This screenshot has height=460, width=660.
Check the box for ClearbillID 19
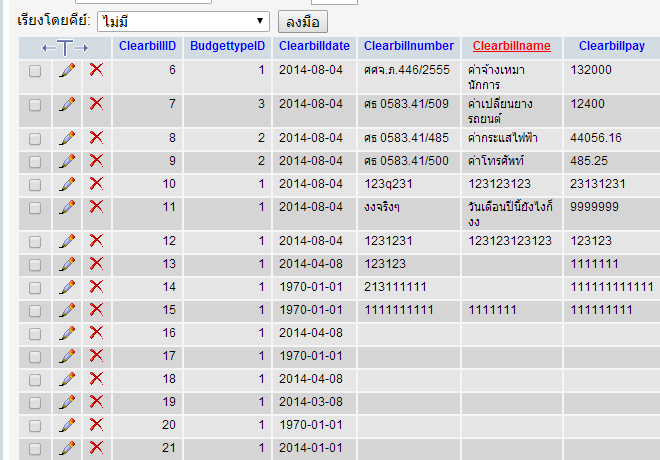coord(35,403)
